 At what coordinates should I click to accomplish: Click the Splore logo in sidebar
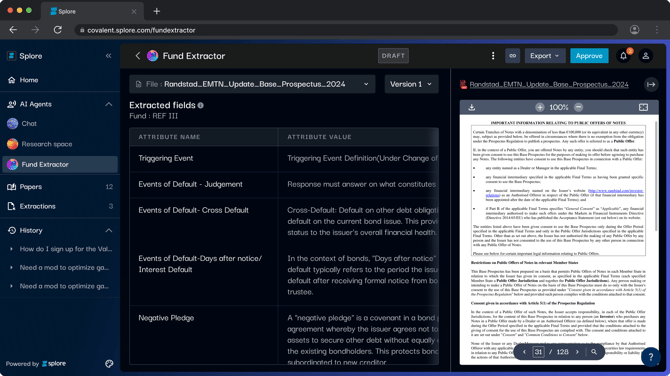12,56
